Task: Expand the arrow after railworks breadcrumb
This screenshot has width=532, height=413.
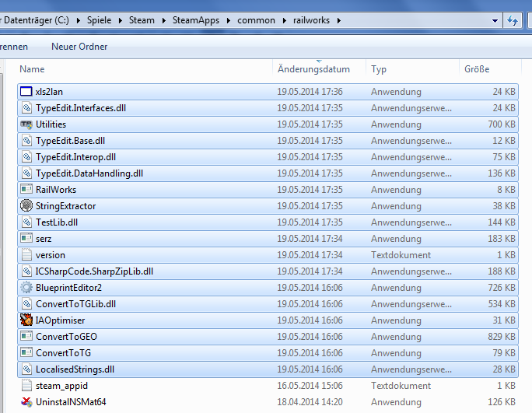Action: click(339, 21)
